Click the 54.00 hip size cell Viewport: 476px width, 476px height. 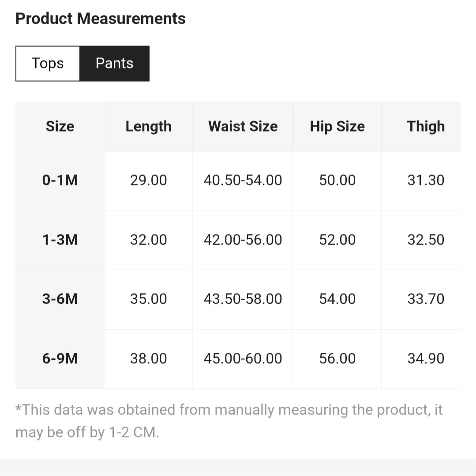(337, 299)
